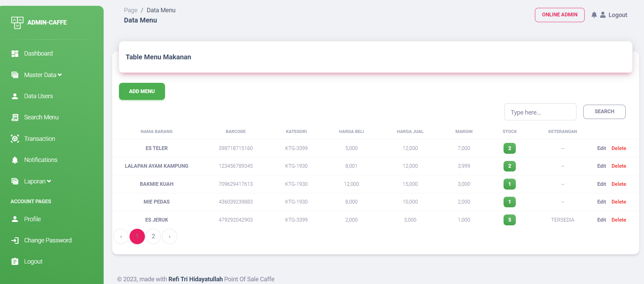Screen dimensions: 644x284
Task: Select the Data Users person icon
Action: 15,96
